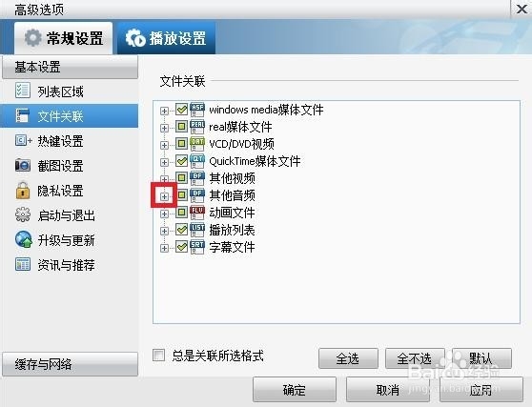Screen dimensions: 532x407
Task: Click the 确定 button
Action: (295, 390)
